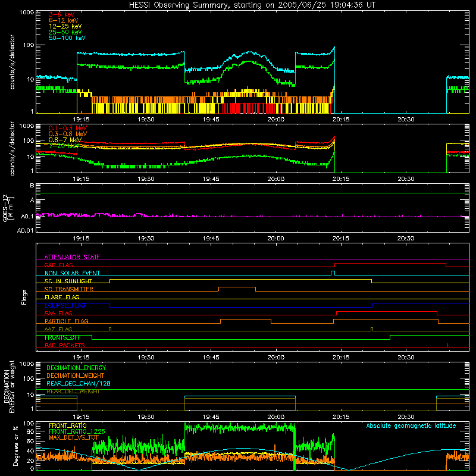Screen dimensions: 476x476
Task: Click the Absolute geomagnetic latitude label
Action: coord(411,425)
